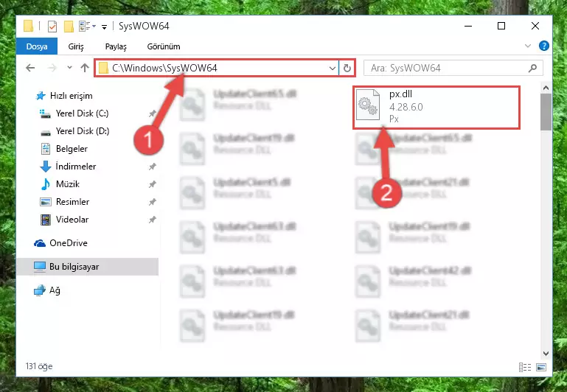The image size is (567, 392).
Task: Click the pin icon beside Videolar
Action: pos(152,220)
